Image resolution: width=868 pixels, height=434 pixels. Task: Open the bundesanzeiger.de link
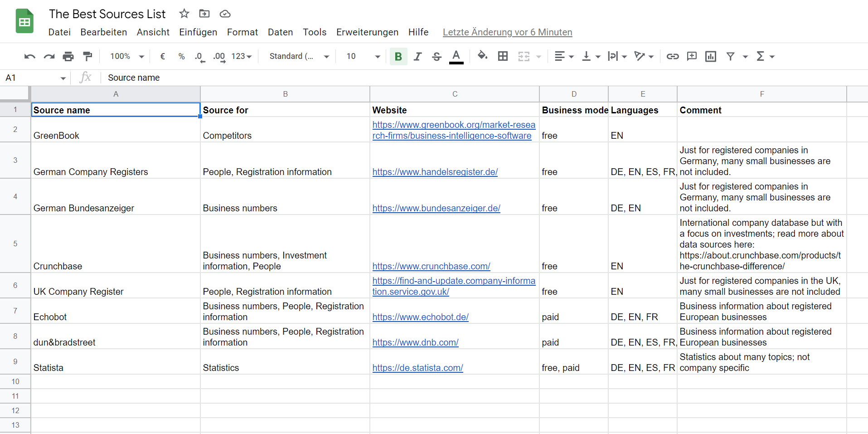436,208
